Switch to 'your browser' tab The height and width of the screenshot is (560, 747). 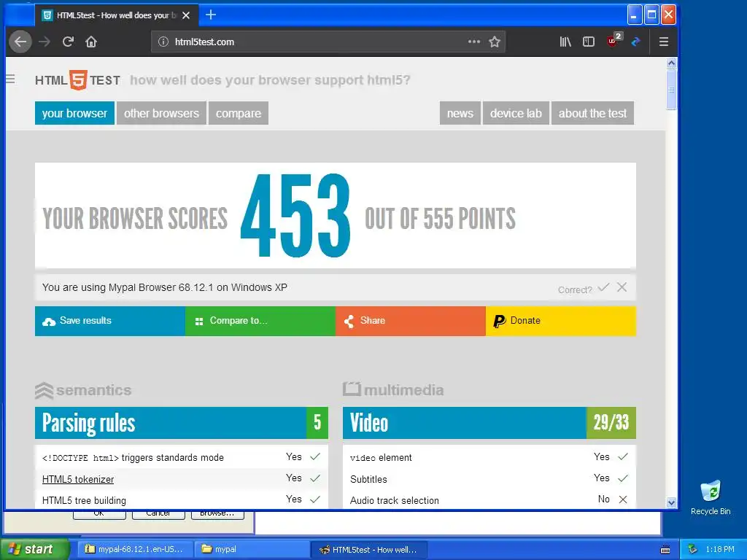[74, 113]
